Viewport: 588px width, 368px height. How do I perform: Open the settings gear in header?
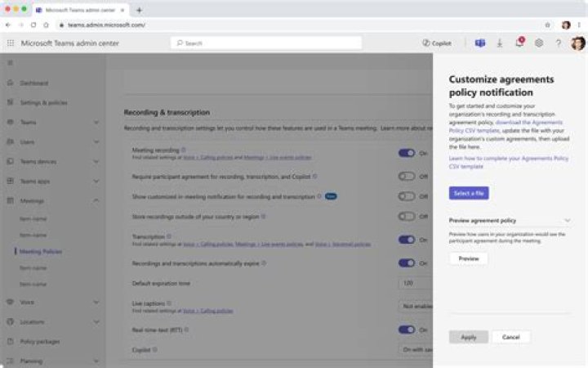[x=539, y=43]
